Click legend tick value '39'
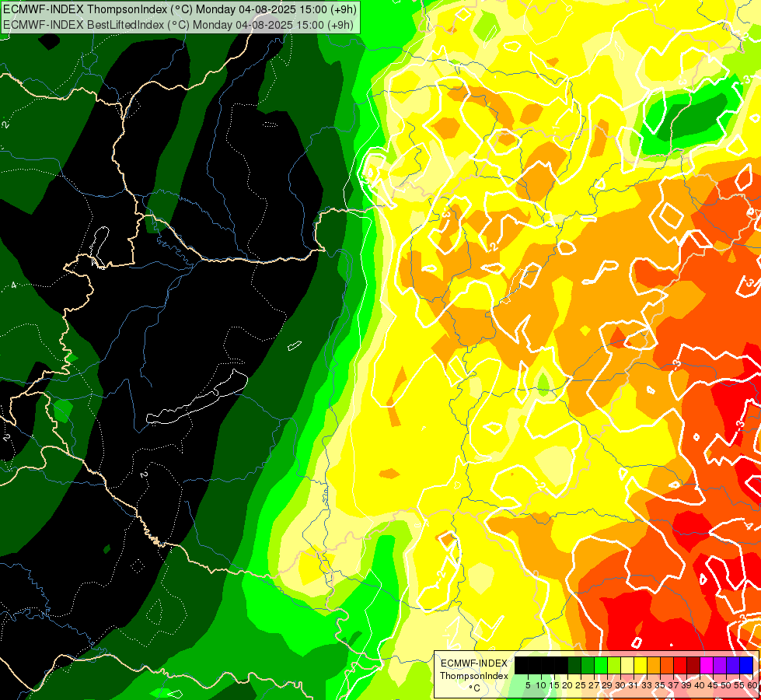 pyautogui.click(x=686, y=685)
